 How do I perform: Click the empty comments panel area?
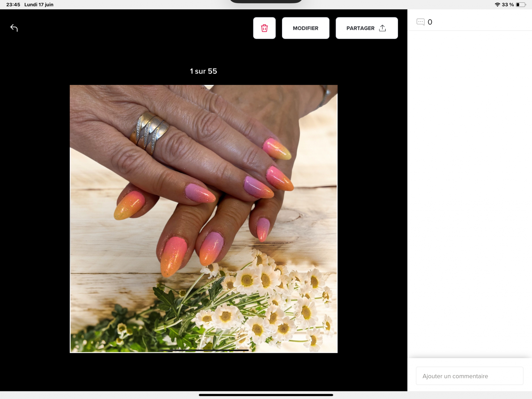point(469,193)
